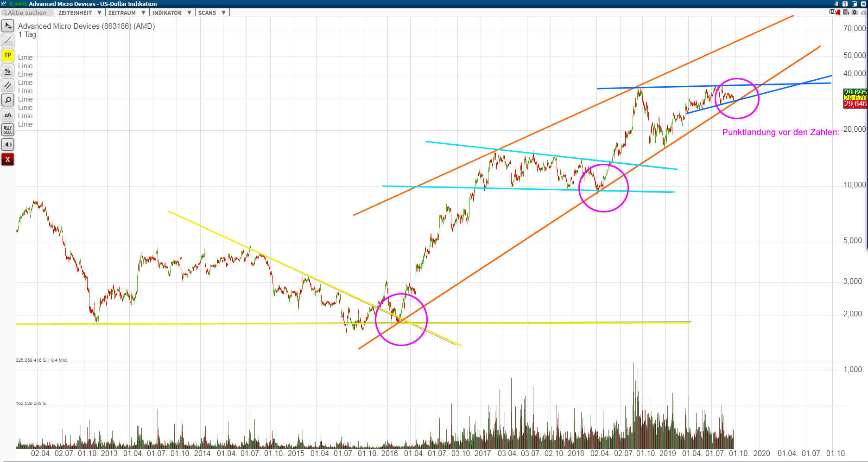Viewport: 868px width, 462px height.
Task: Click the '1 Tag' timeframe label
Action: click(27, 34)
